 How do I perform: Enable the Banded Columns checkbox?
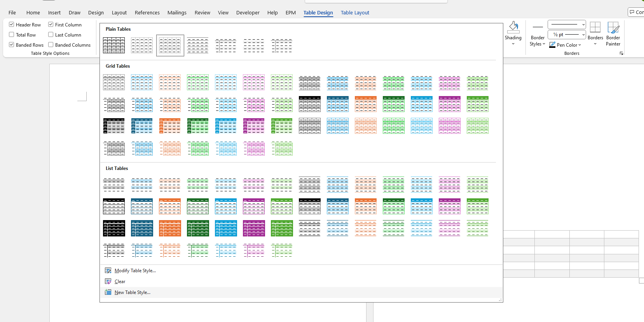(51, 45)
